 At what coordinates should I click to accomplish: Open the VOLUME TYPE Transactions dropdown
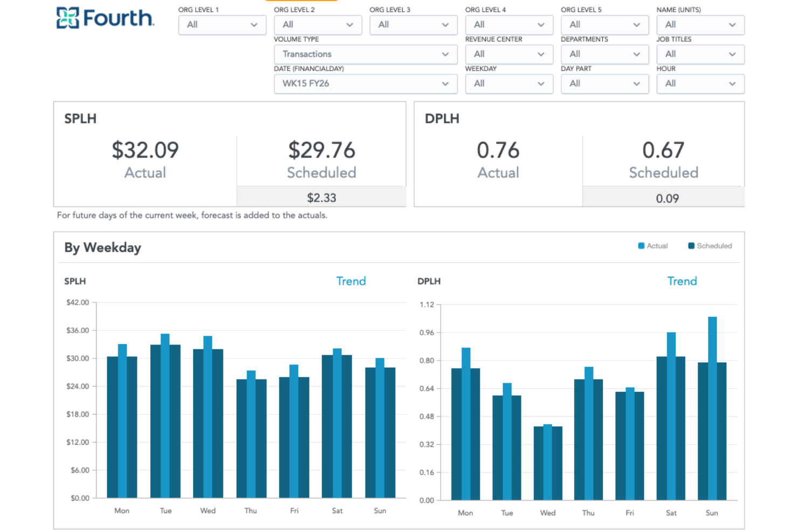(366, 54)
